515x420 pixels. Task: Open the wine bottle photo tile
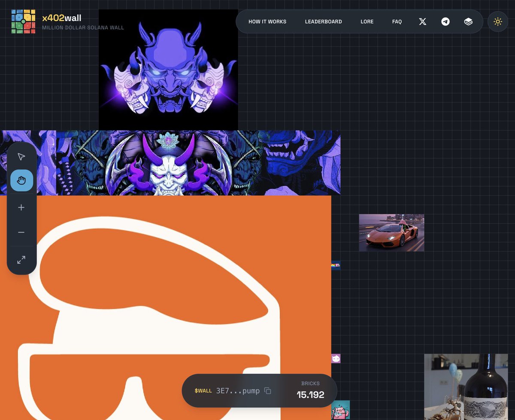click(466, 387)
